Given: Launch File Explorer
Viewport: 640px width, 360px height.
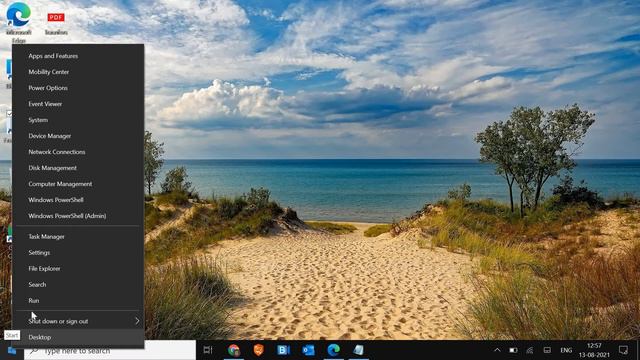Looking at the screenshot, I should pyautogui.click(x=78, y=269).
